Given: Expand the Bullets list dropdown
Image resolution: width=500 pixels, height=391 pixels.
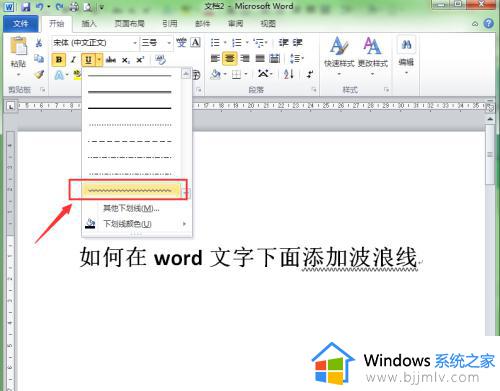Looking at the screenshot, I should click(226, 42).
